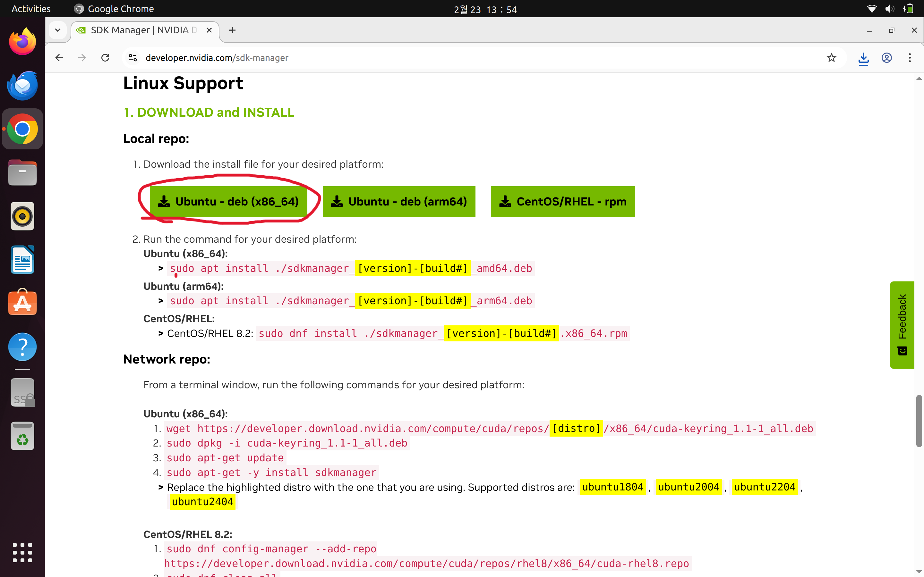The height and width of the screenshot is (577, 924).
Task: Download Ubuntu deb x86_64 installer
Action: (228, 202)
